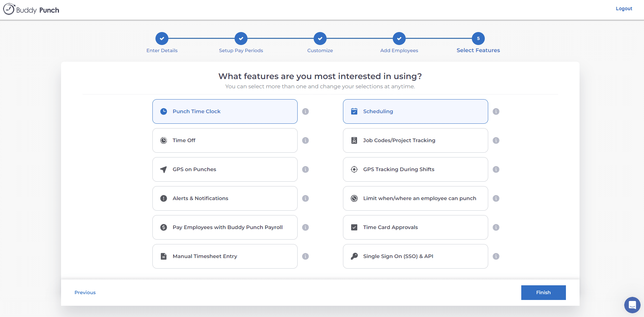
Task: Select Pay Employees with Buddy Punch Payroll
Action: click(225, 227)
